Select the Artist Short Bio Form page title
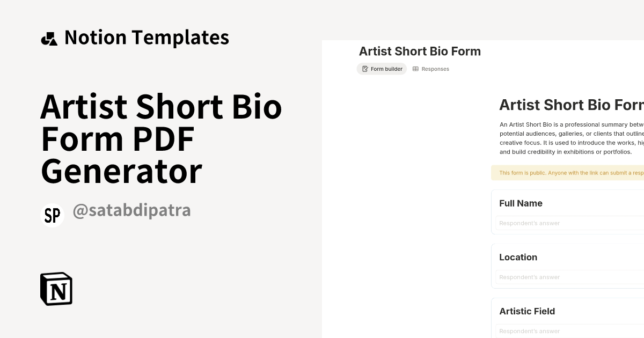 click(x=420, y=51)
